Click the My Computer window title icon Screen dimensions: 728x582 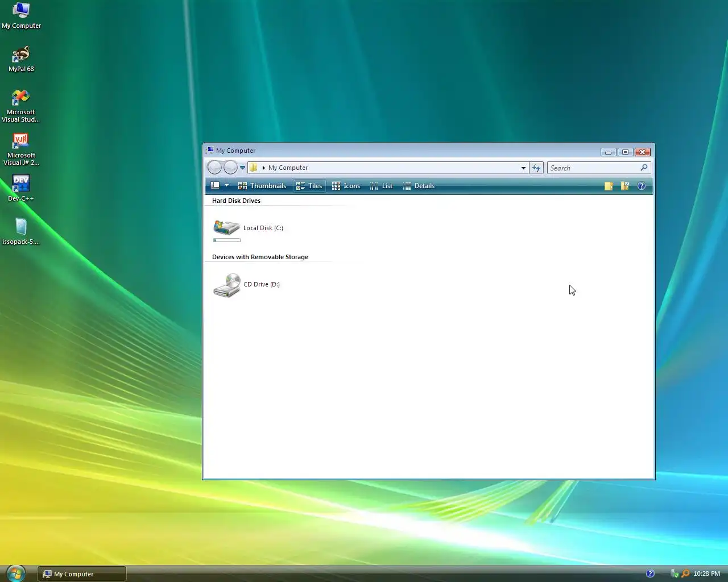click(x=210, y=150)
